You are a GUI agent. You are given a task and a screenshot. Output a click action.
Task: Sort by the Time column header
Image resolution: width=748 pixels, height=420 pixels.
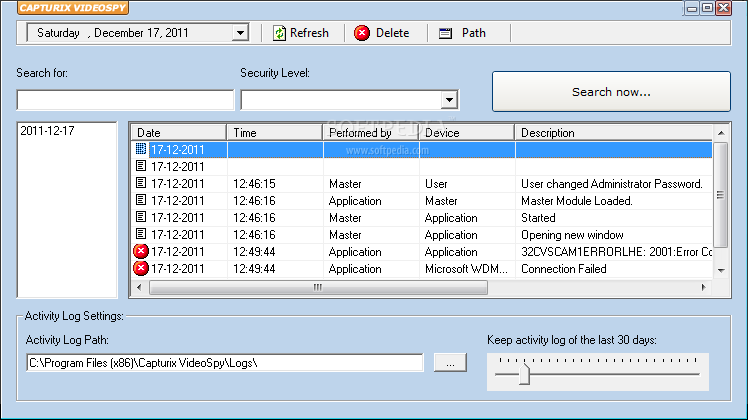point(275,133)
